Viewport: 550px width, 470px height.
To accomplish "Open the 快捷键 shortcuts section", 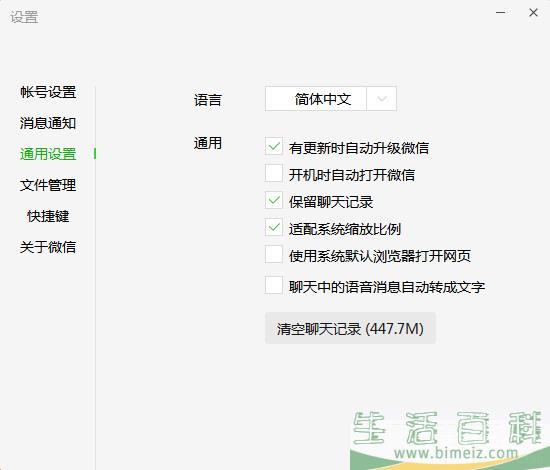I will tap(48, 216).
